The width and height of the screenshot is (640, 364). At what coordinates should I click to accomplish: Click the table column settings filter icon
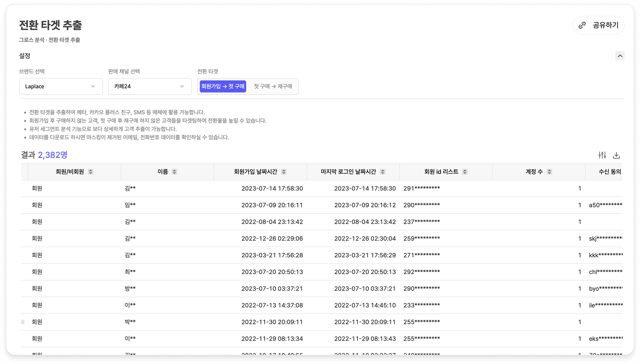pyautogui.click(x=602, y=155)
